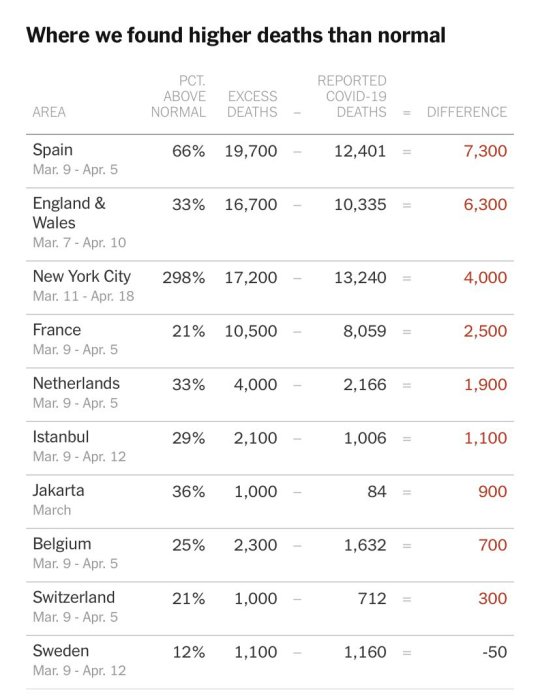Select the Jakarta 'March' date label
540x700 pixels.
pyautogui.click(x=52, y=510)
